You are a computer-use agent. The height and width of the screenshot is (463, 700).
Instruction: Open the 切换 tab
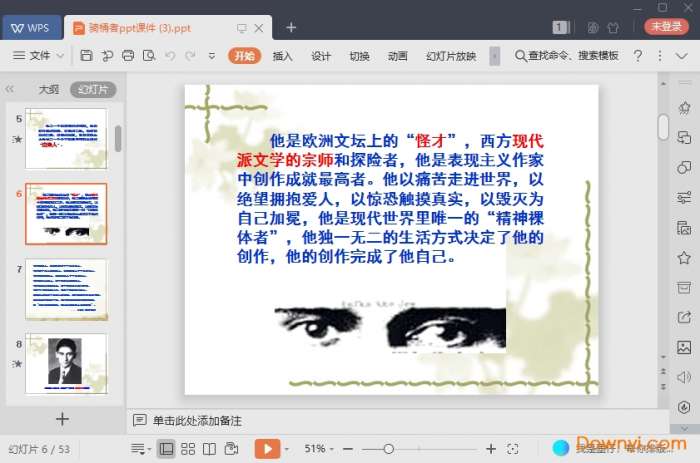coord(359,56)
